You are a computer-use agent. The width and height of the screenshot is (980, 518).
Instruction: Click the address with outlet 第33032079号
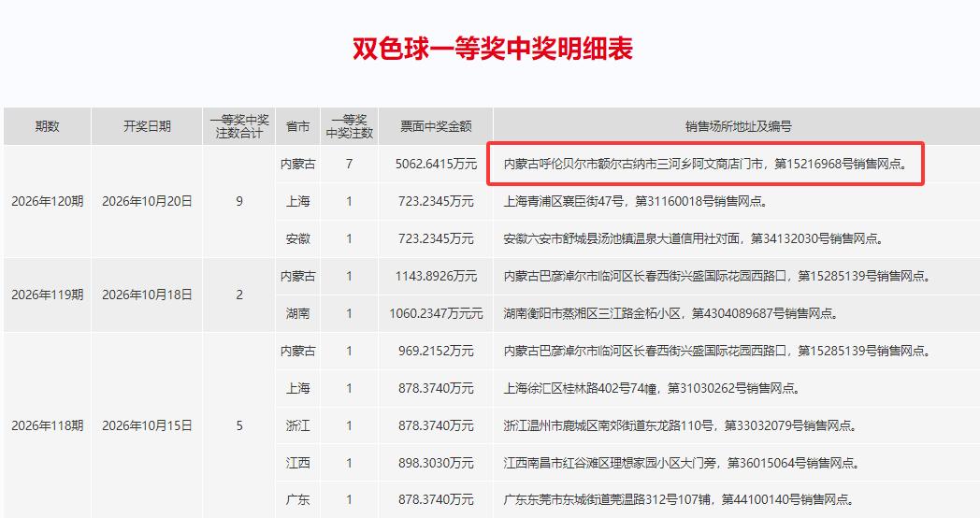click(680, 425)
